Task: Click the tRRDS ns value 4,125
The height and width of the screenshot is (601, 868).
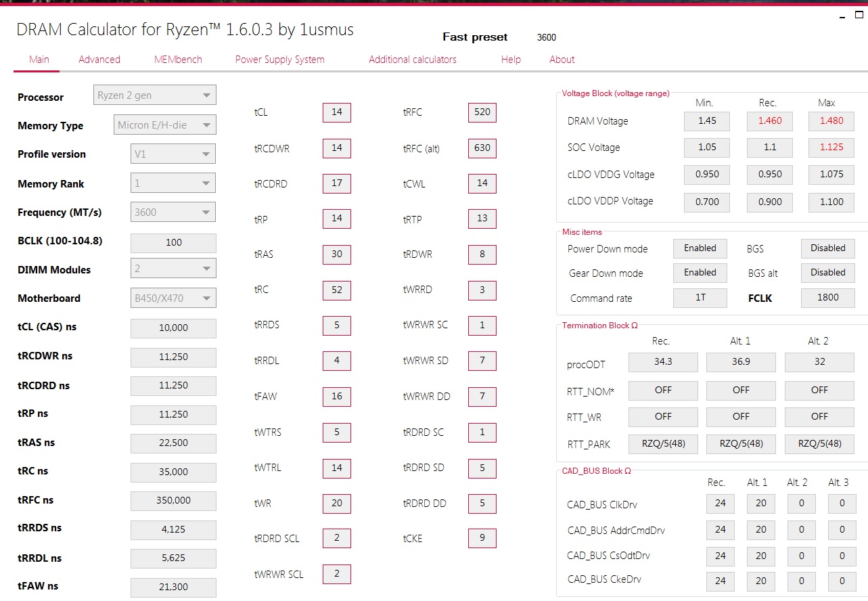Action: tap(173, 529)
